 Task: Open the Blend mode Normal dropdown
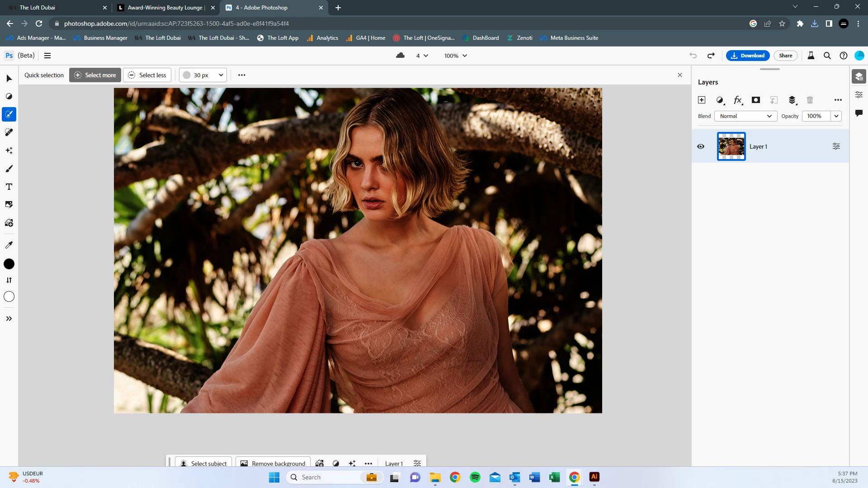click(x=745, y=116)
